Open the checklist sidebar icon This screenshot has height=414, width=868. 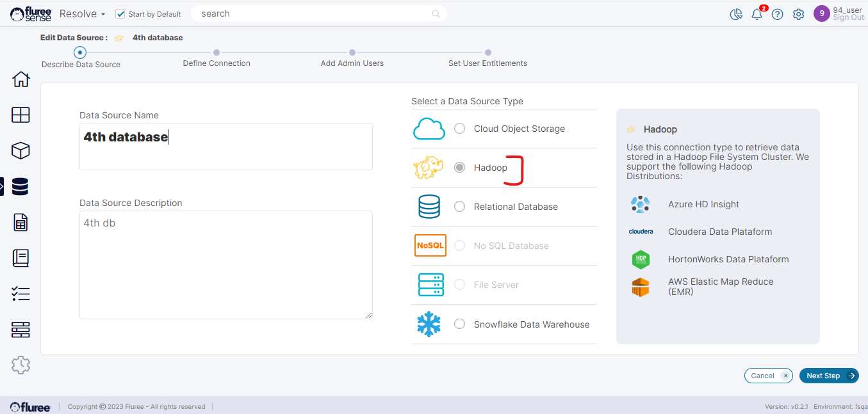click(x=21, y=294)
